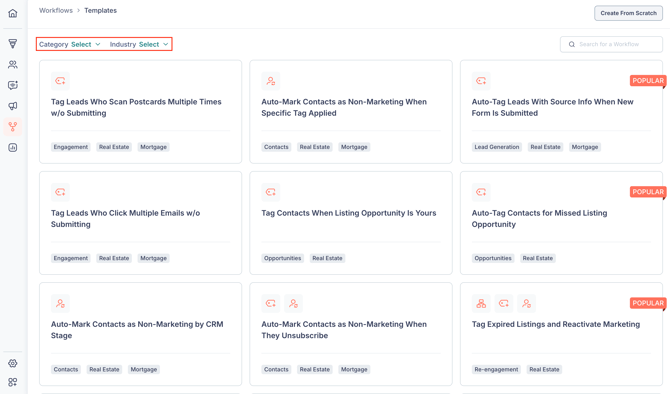Screen dimensions: 670x394
Task: Click the Lead Generation tag chip
Action: [497, 147]
